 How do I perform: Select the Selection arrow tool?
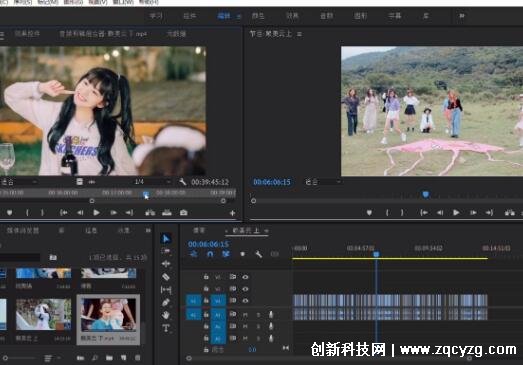coord(166,239)
